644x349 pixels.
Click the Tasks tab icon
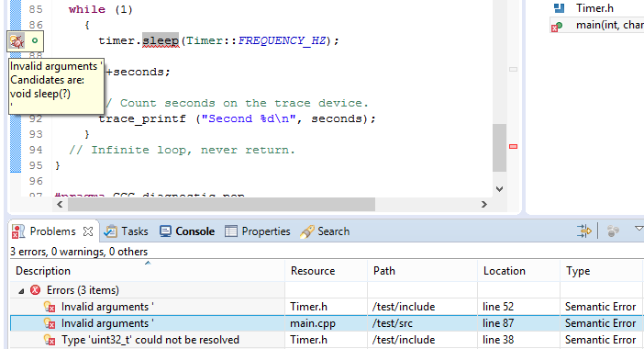[x=110, y=231]
